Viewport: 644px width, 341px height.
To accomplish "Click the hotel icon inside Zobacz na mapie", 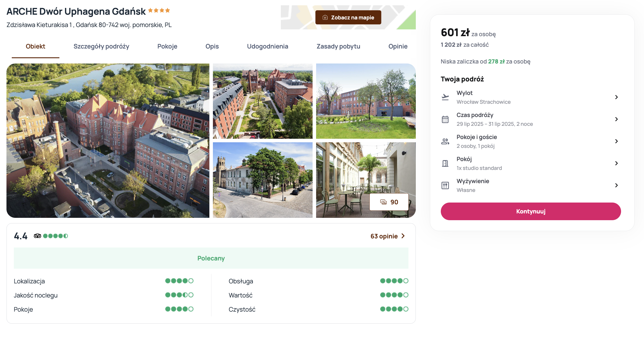I will click(325, 17).
